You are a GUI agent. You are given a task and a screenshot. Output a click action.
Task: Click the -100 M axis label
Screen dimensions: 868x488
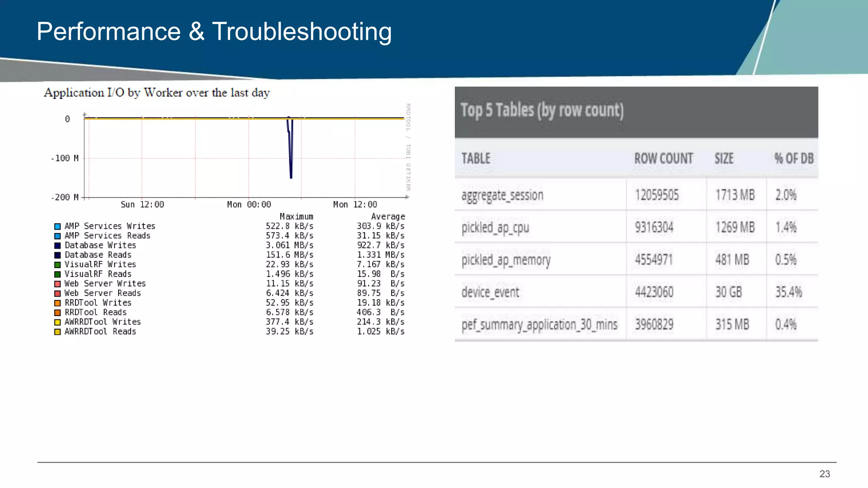[x=65, y=158]
